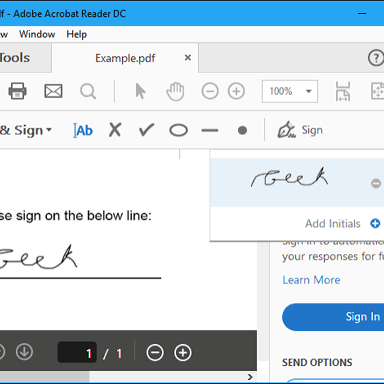Open the Find magnifier tool
Image resolution: width=384 pixels, height=384 pixels.
(88, 91)
